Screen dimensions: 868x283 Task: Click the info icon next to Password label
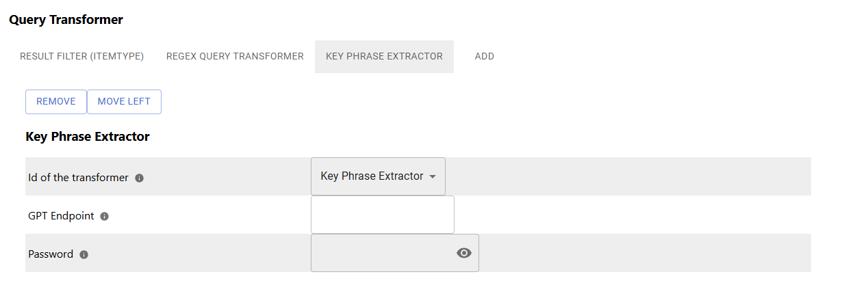(x=84, y=254)
